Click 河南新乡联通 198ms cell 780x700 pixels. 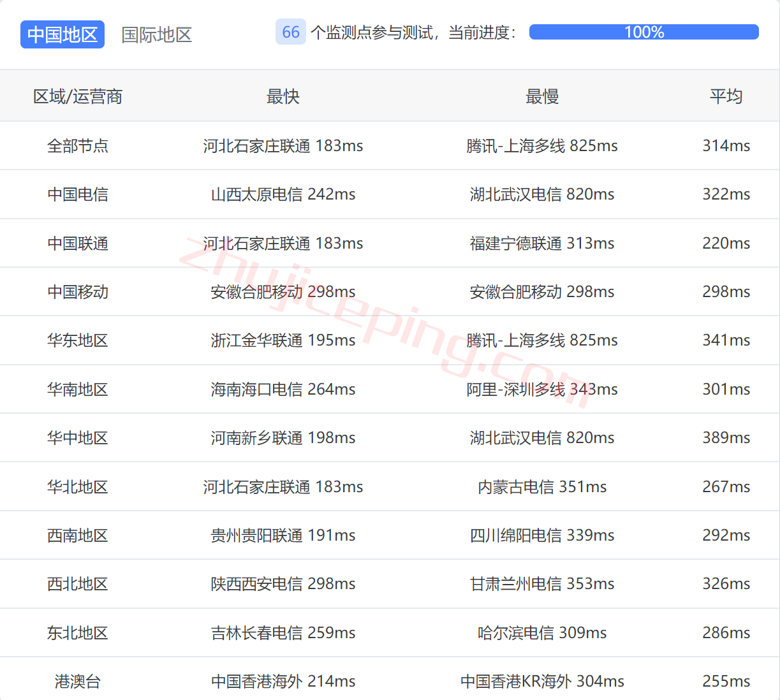click(283, 437)
